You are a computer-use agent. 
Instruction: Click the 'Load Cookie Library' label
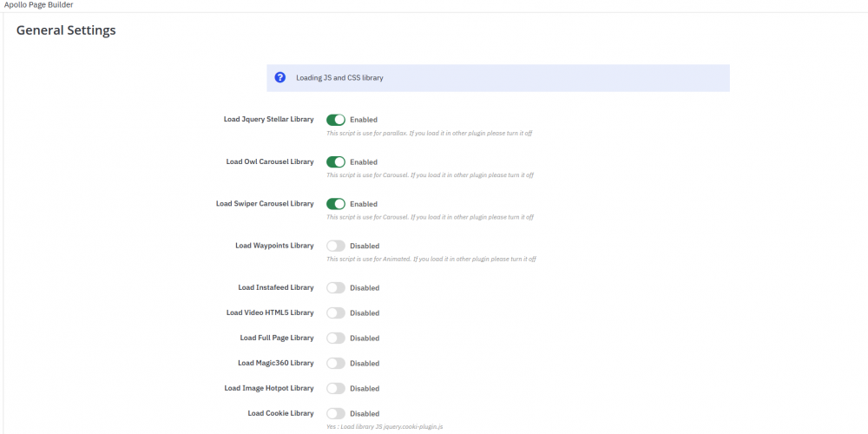(280, 413)
